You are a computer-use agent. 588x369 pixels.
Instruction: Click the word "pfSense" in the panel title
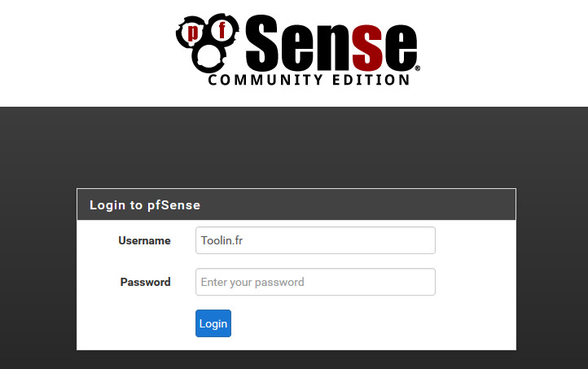173,205
